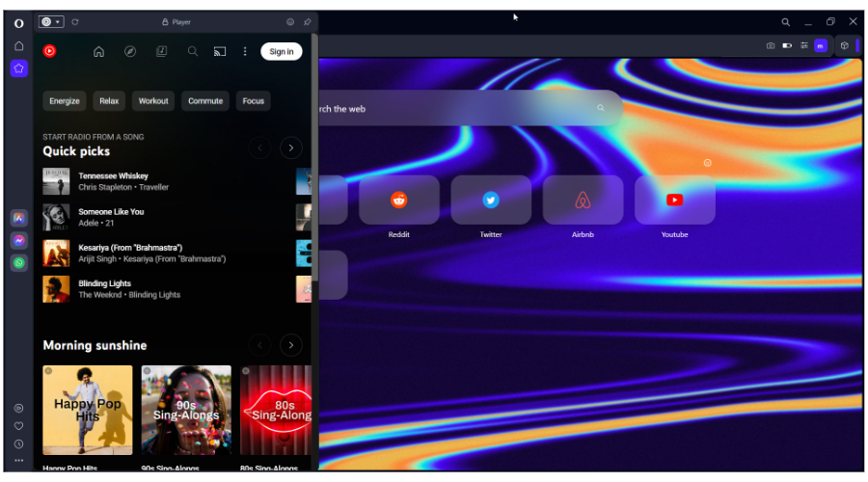This screenshot has height=482, width=868.
Task: Click the Search the web field
Action: 471,109
